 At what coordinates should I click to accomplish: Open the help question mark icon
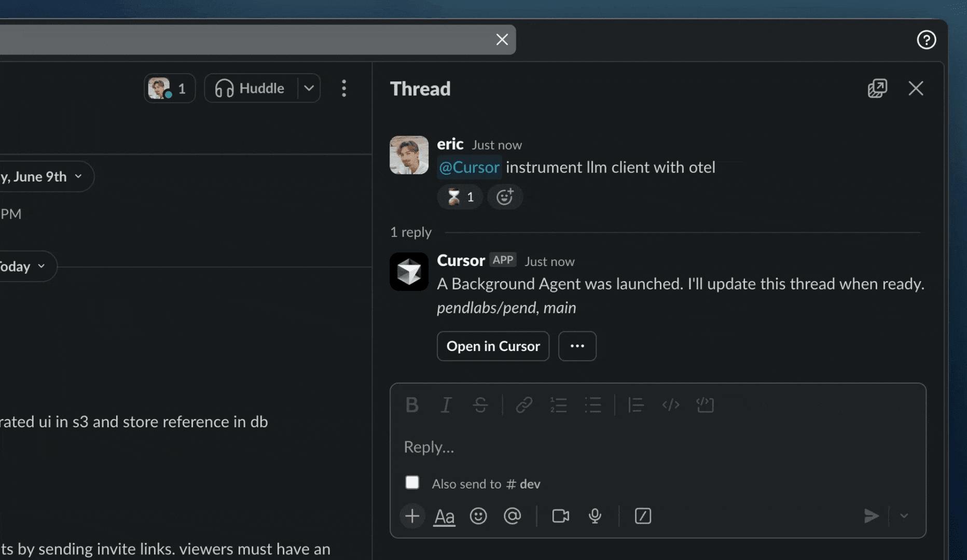pyautogui.click(x=926, y=39)
